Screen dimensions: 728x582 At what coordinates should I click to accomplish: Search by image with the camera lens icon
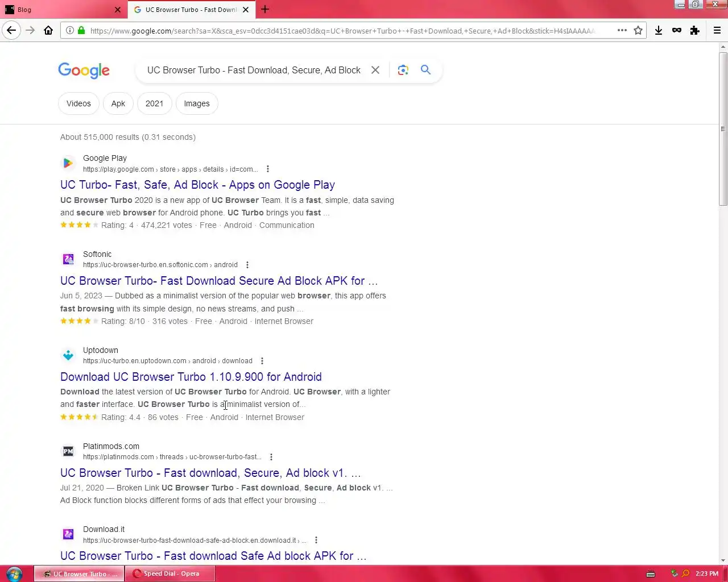pos(403,70)
